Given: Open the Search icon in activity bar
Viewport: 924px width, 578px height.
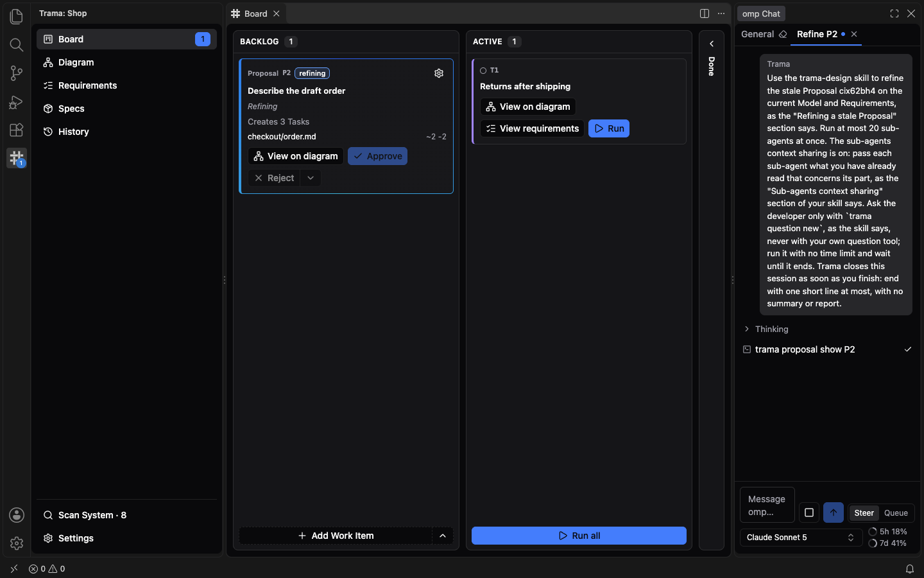Looking at the screenshot, I should pyautogui.click(x=17, y=45).
